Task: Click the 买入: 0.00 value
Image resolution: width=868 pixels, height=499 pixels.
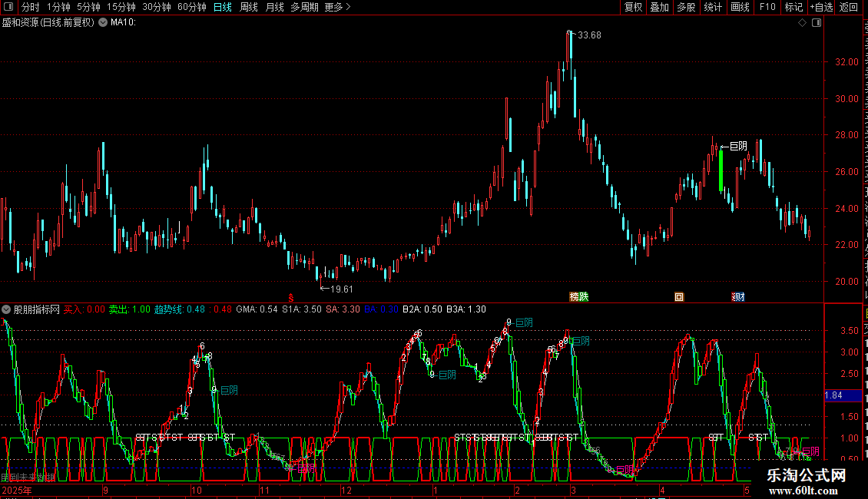Action: click(x=84, y=309)
